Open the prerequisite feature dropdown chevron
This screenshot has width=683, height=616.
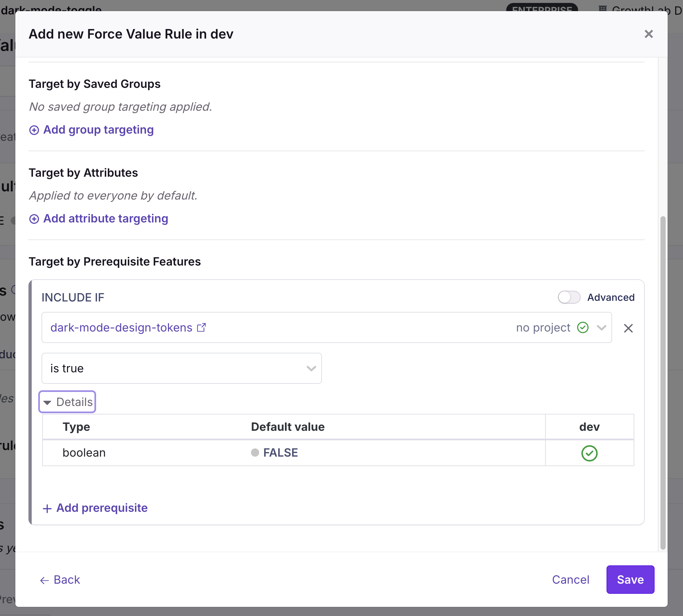(x=601, y=328)
